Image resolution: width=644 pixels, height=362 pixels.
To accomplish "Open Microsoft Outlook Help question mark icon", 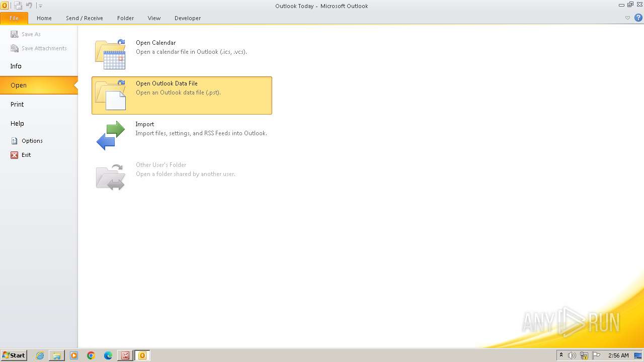I will pos(638,18).
